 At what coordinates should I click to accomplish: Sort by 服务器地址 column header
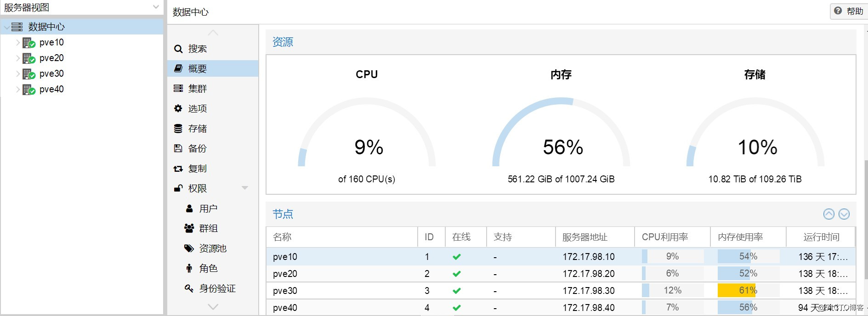point(595,237)
